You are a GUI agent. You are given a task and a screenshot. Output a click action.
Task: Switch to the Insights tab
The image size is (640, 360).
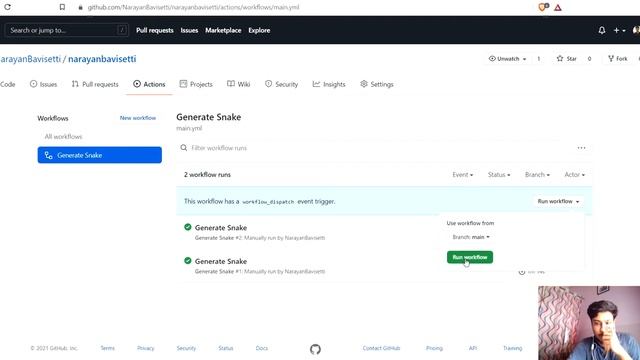(329, 84)
